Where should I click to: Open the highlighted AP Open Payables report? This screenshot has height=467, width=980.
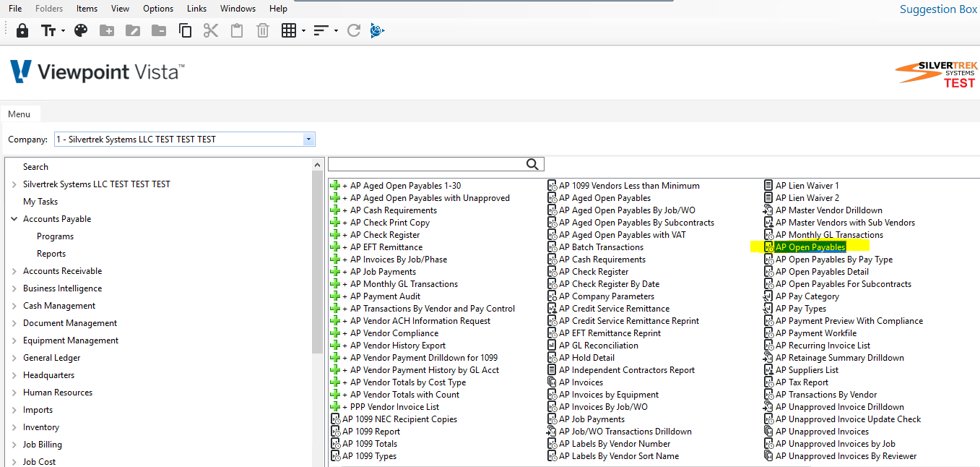(810, 247)
